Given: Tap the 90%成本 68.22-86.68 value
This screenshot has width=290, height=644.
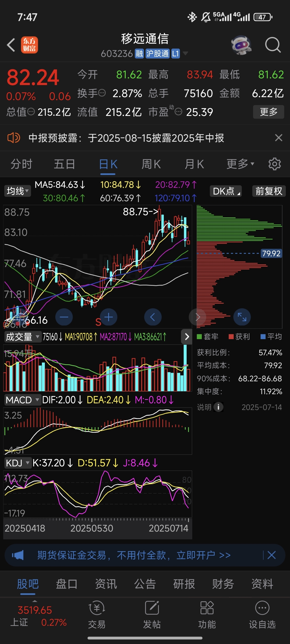Looking at the screenshot, I should [x=260, y=378].
